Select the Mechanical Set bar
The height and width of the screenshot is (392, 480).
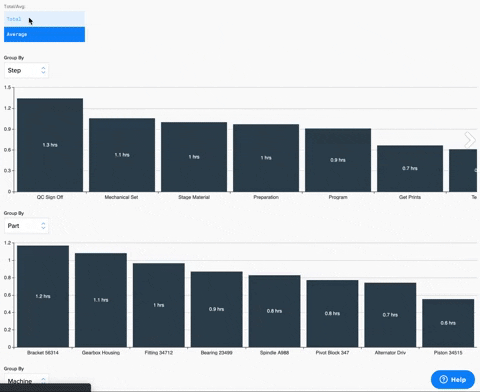122,155
